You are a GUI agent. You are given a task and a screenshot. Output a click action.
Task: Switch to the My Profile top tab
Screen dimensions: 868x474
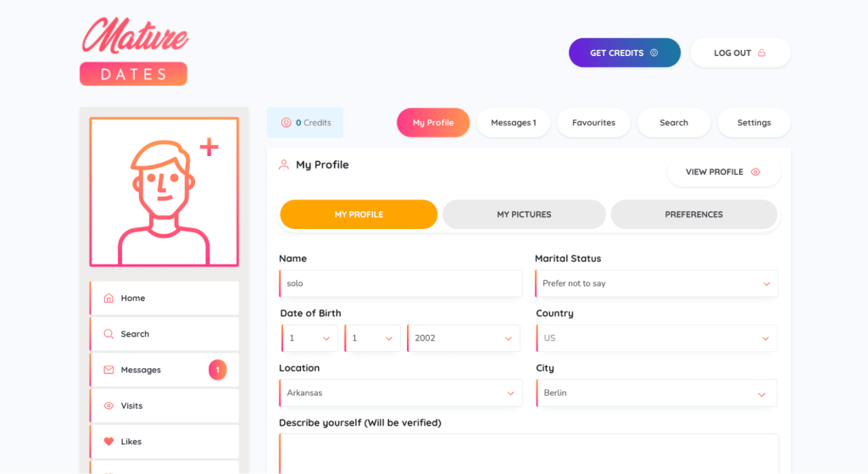coord(433,122)
